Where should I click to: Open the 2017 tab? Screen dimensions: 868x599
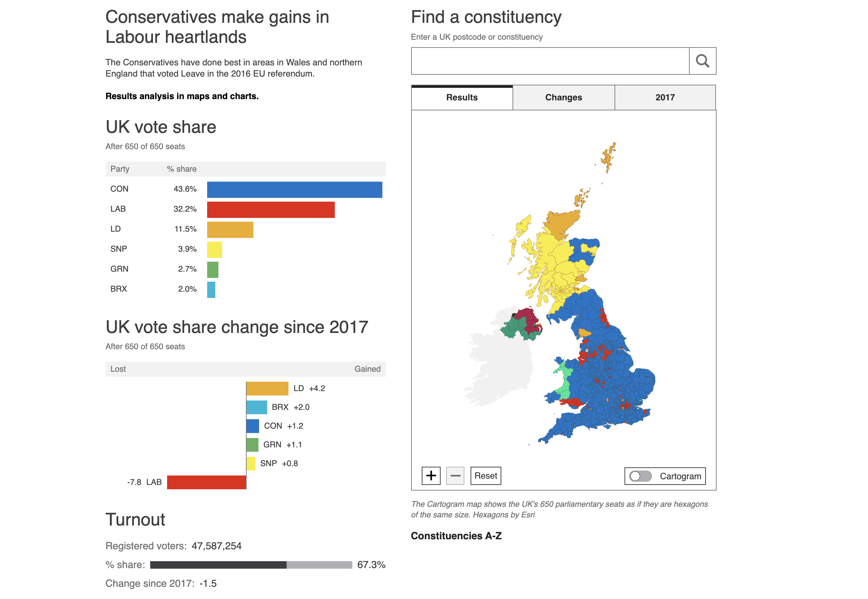[x=664, y=98]
